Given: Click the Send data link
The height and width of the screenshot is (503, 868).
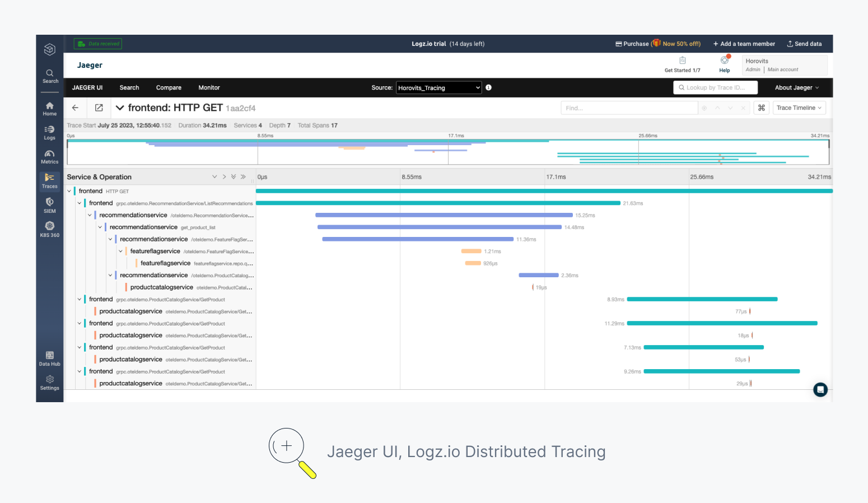Looking at the screenshot, I should (805, 43).
